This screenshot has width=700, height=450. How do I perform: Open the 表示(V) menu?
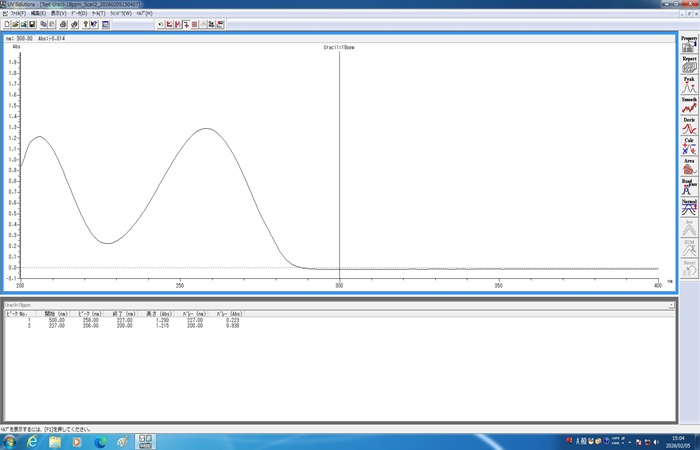59,13
